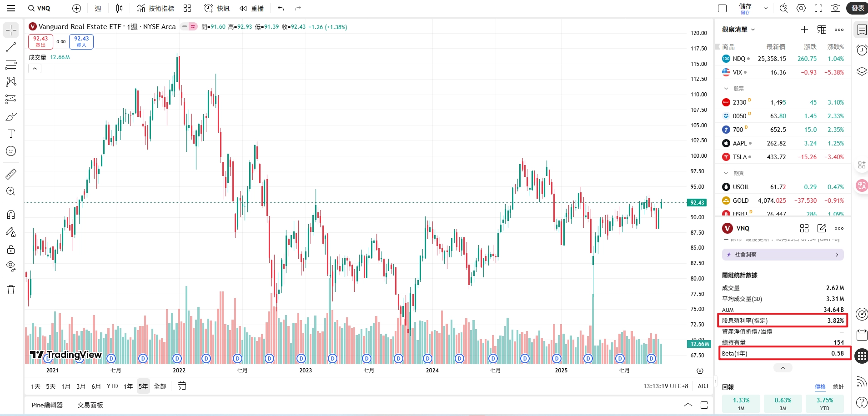Click the 發表 publish button
This screenshot has width=868, height=416.
[858, 8]
